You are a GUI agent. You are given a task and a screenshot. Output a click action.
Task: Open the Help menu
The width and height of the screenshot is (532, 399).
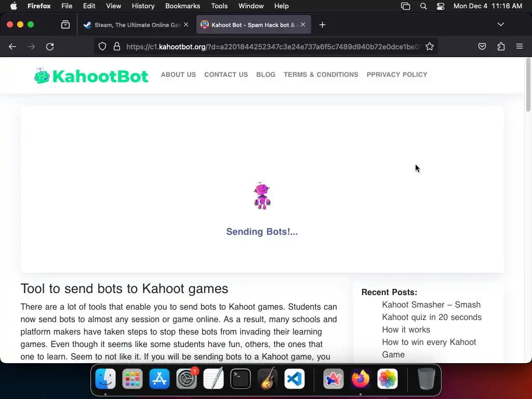click(281, 6)
